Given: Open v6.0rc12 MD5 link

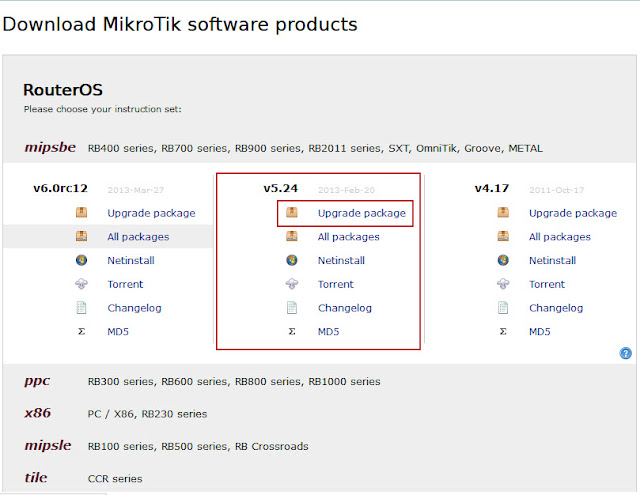Looking at the screenshot, I should (x=118, y=331).
